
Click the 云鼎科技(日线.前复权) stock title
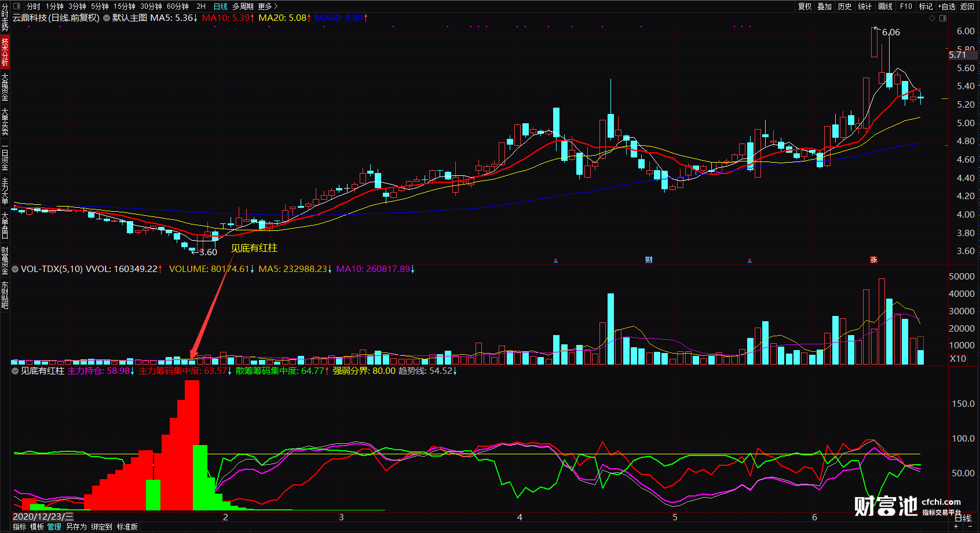pos(56,18)
